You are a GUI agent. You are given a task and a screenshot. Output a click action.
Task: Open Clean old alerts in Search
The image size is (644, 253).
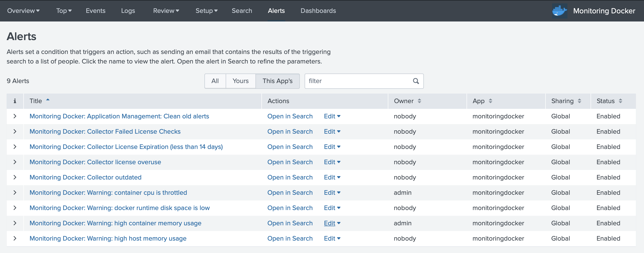coord(290,116)
